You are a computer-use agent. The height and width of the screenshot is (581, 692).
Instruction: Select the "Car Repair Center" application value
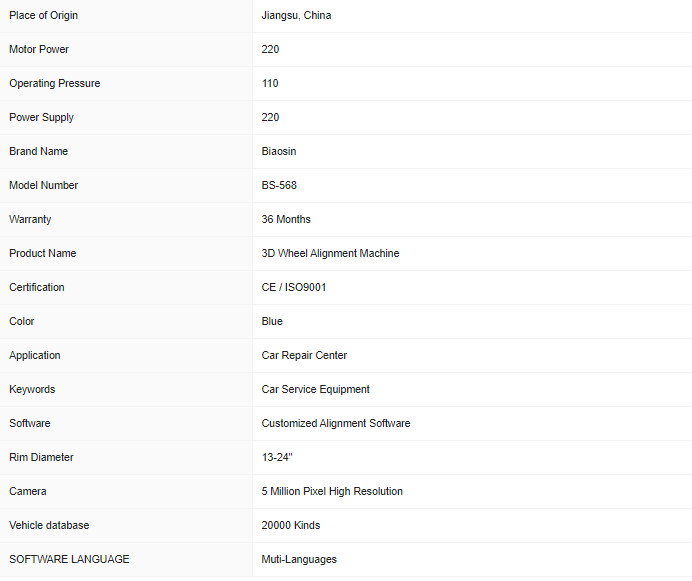pos(304,355)
